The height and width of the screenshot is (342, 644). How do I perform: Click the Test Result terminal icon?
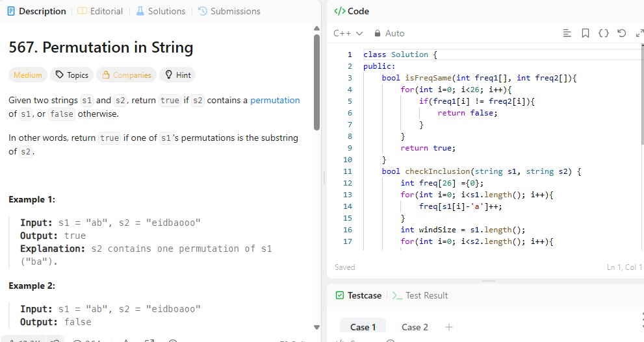pos(397,295)
